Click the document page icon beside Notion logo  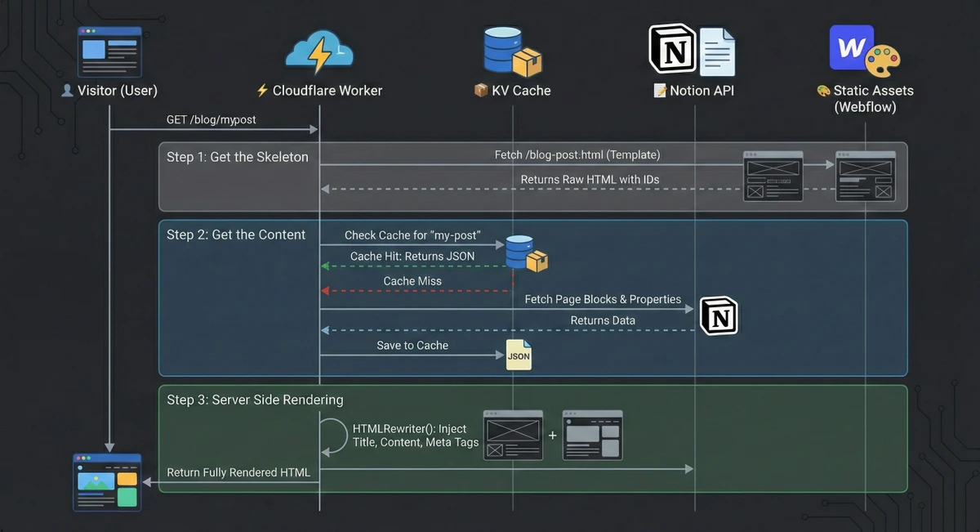point(717,51)
